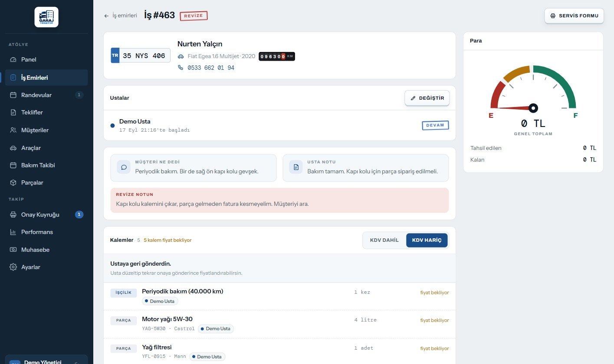The height and width of the screenshot is (364, 614).
Task: Click the customer name Nurten Yalçın
Action: (x=200, y=44)
